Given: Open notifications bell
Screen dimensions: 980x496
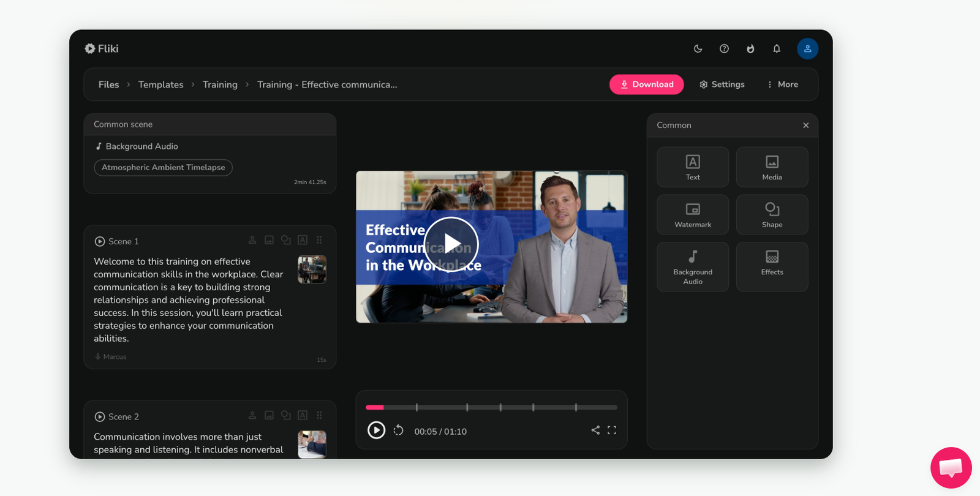Looking at the screenshot, I should pyautogui.click(x=777, y=49).
